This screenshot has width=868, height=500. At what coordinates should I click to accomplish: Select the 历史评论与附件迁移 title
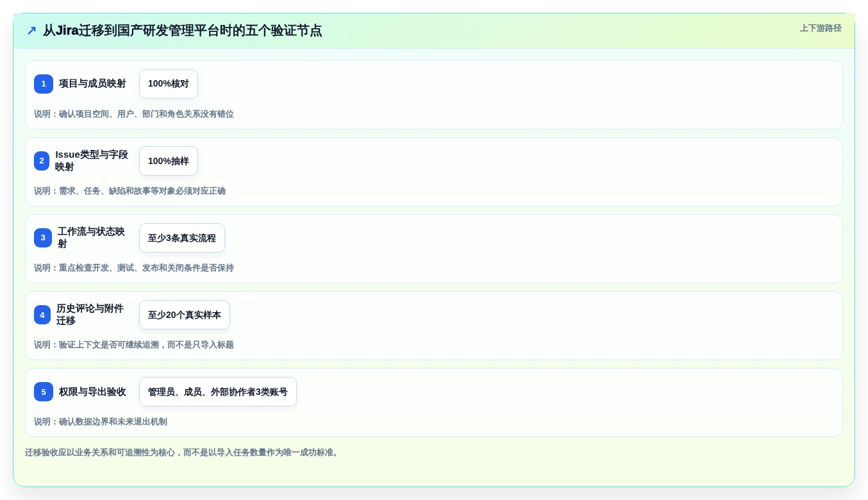pyautogui.click(x=90, y=315)
